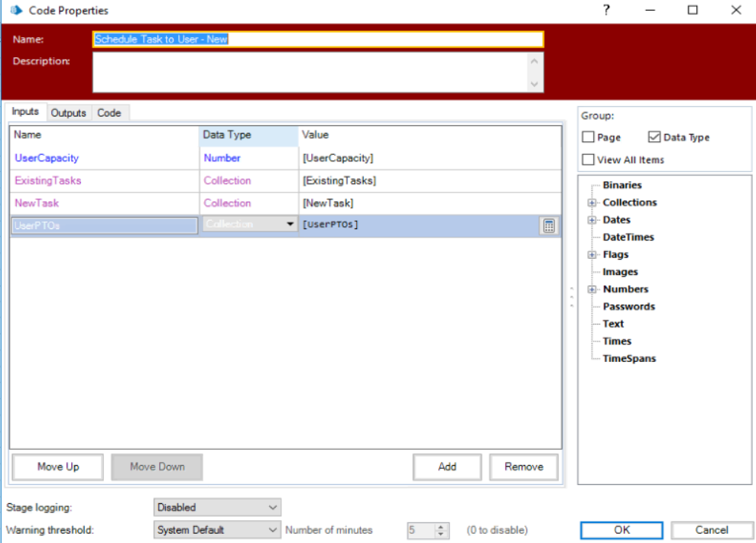Switch to the Outputs tab
Screen dimensions: 756x543
click(68, 113)
